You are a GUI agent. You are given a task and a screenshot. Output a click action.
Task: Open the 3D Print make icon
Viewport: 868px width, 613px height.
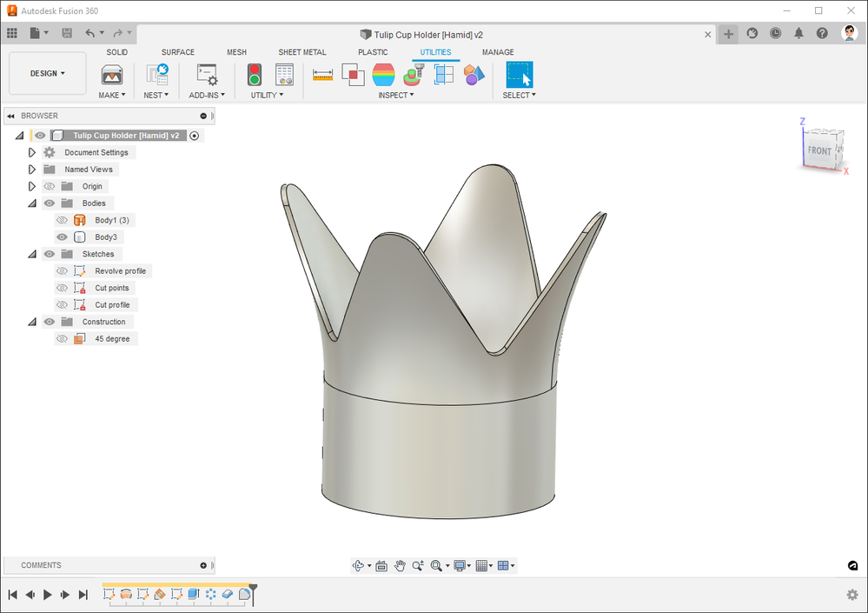112,75
